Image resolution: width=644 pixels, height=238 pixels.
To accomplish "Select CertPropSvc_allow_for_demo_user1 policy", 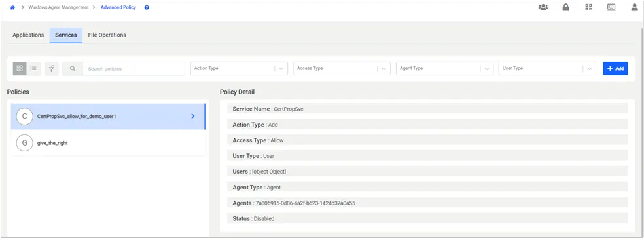I will tap(107, 117).
